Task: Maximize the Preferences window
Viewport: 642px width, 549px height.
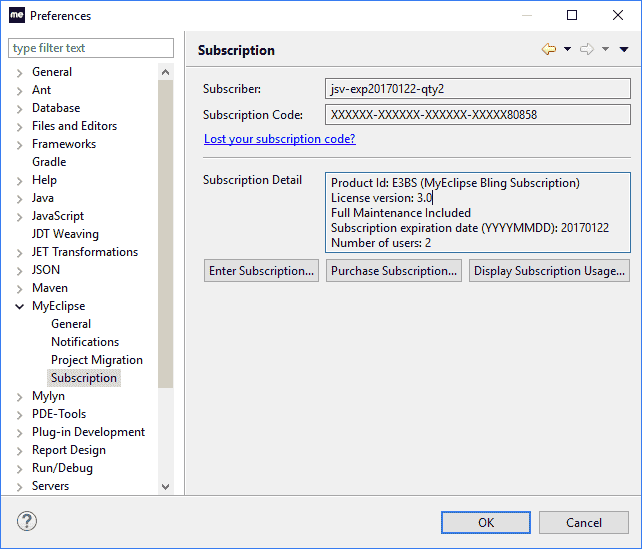Action: 572,15
